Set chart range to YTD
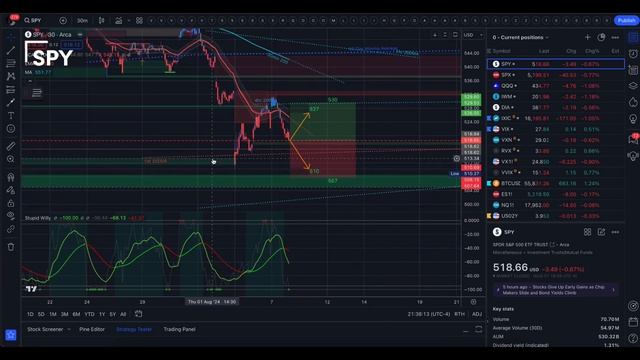Viewport: 640px width, 360px height. 89,314
